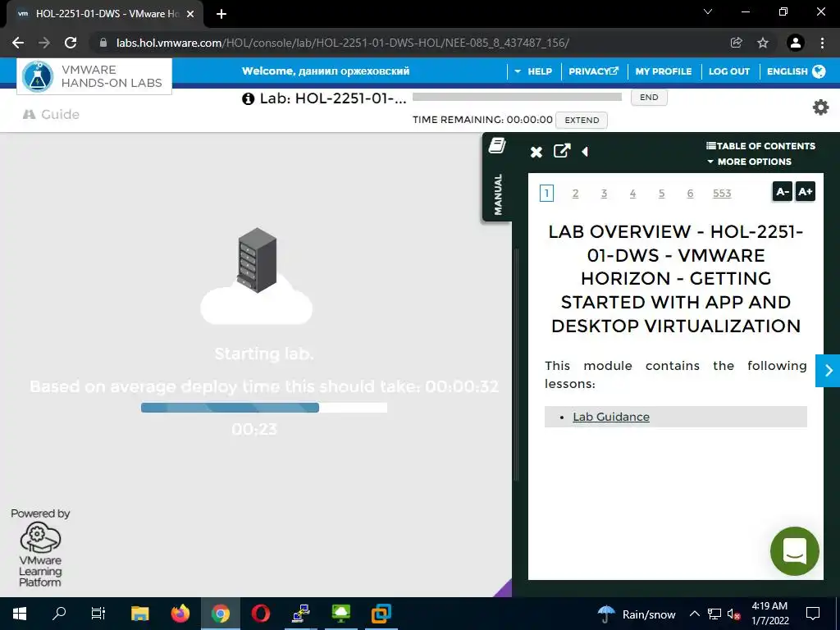Open MY PROFILE

pos(663,71)
